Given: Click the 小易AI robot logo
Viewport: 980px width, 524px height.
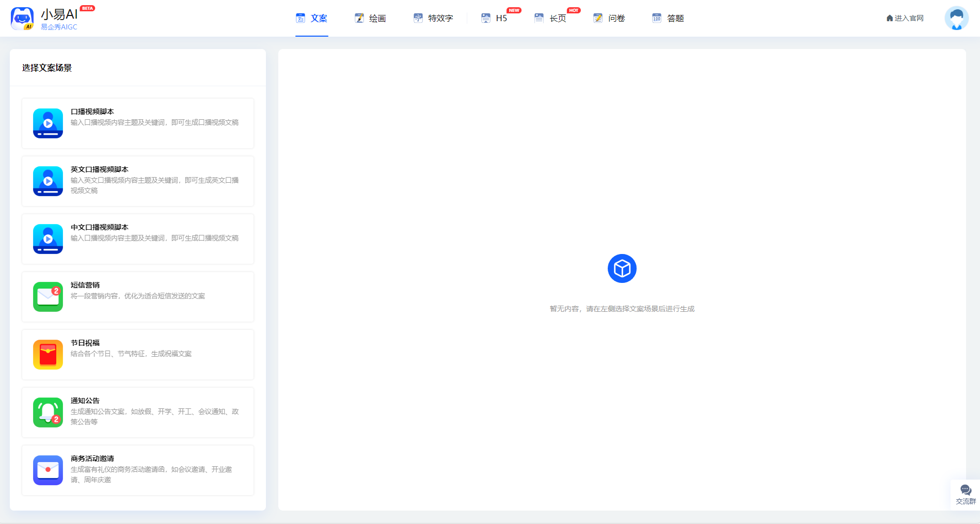Looking at the screenshot, I should (x=22, y=19).
